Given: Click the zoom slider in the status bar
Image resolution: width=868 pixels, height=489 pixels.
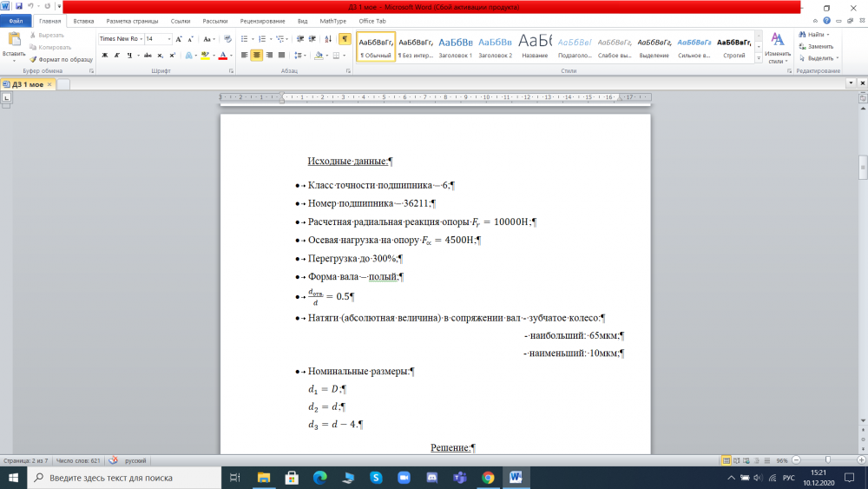Looking at the screenshot, I should [827, 460].
